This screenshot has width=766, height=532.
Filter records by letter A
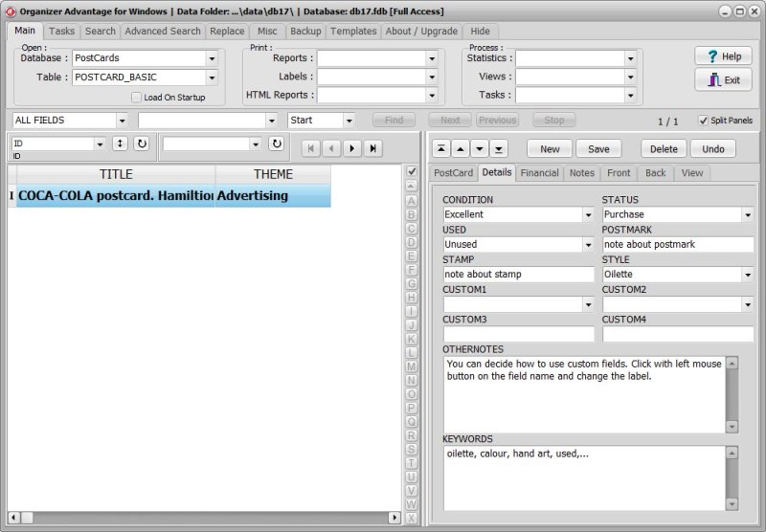tap(412, 201)
